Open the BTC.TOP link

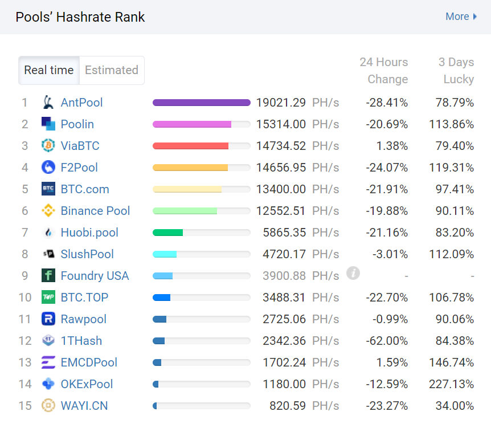coord(84,298)
